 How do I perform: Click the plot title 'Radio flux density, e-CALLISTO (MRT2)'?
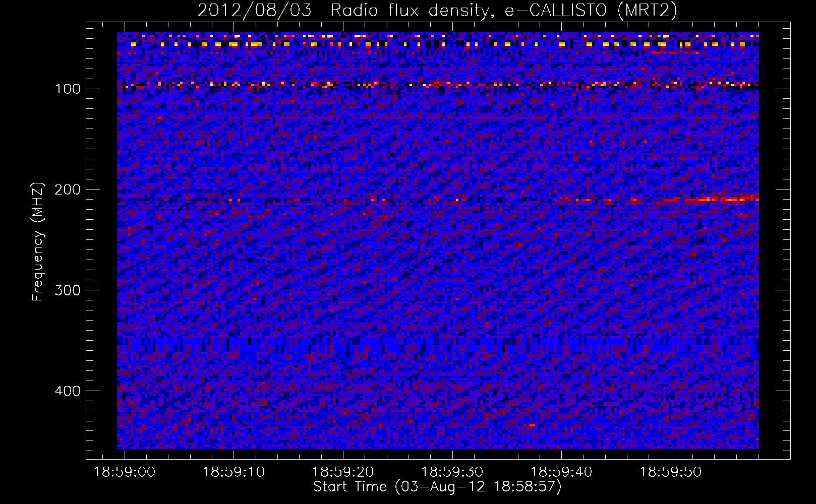click(503, 11)
